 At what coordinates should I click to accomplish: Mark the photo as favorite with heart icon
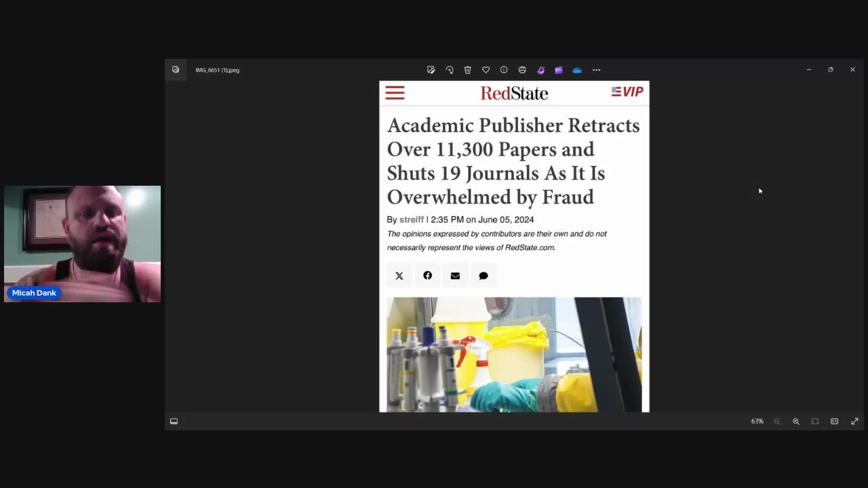coord(486,70)
